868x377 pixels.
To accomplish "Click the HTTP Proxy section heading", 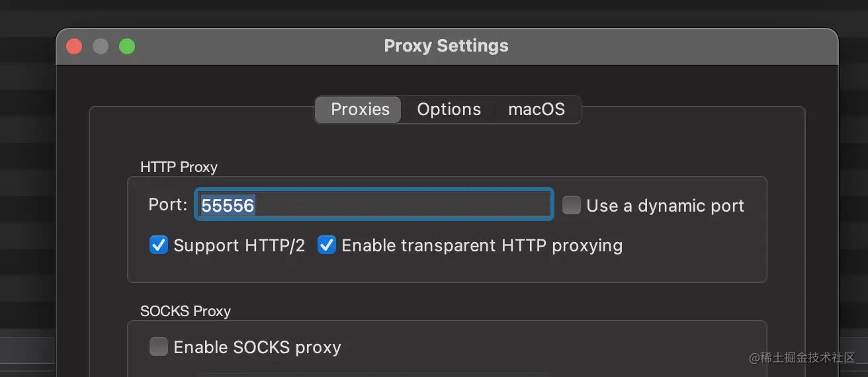I will (x=179, y=167).
